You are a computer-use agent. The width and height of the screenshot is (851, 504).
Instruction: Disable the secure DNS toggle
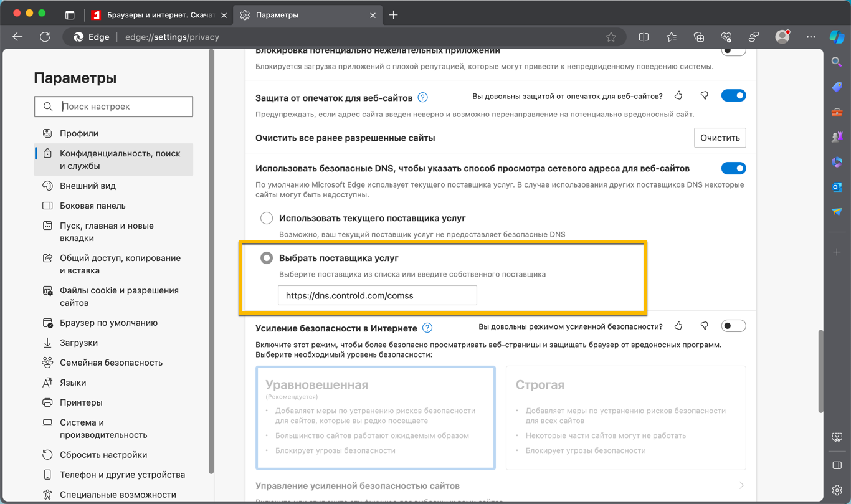point(733,168)
